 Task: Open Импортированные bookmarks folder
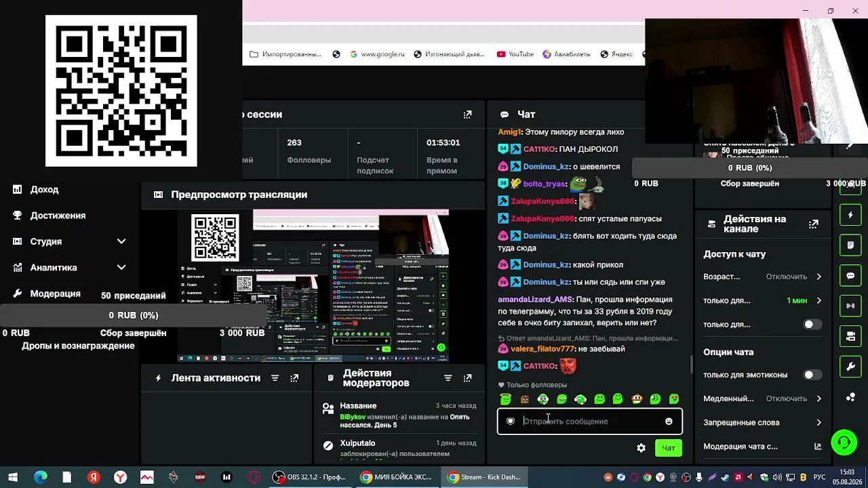coord(285,54)
